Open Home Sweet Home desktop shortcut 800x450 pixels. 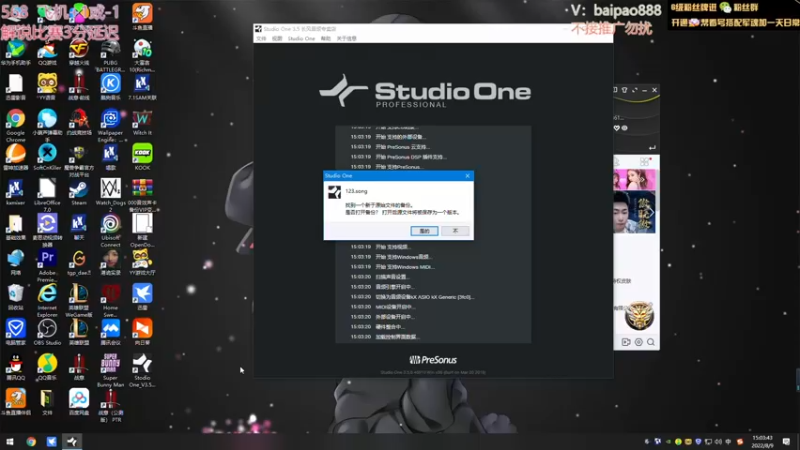click(110, 300)
